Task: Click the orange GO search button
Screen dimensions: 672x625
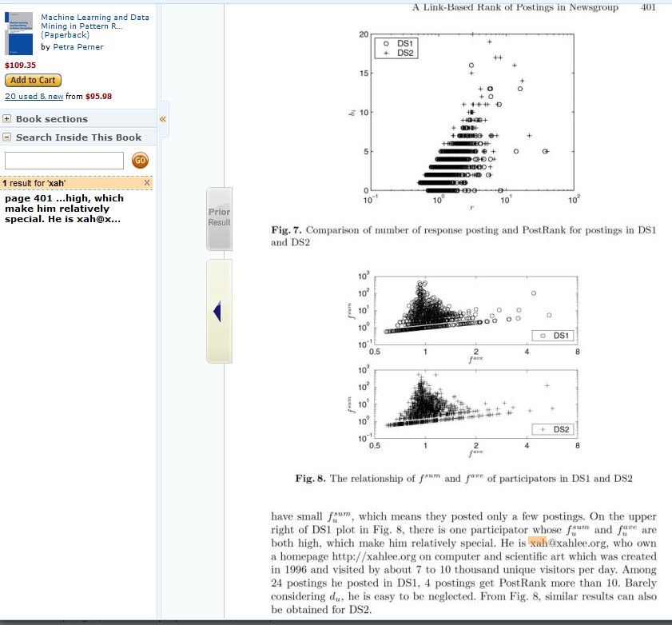Action: click(140, 160)
